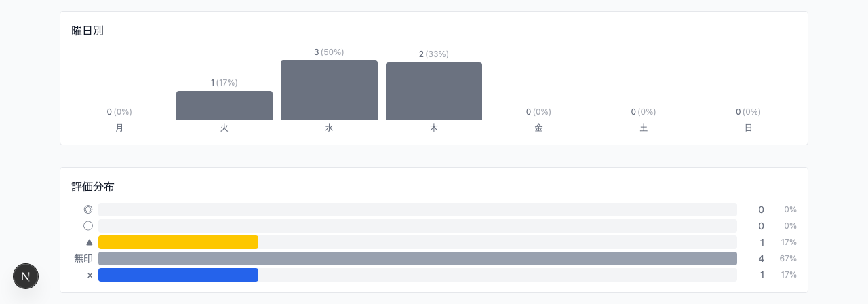Click the 評価分布 section heading
868x304 pixels.
(93, 187)
